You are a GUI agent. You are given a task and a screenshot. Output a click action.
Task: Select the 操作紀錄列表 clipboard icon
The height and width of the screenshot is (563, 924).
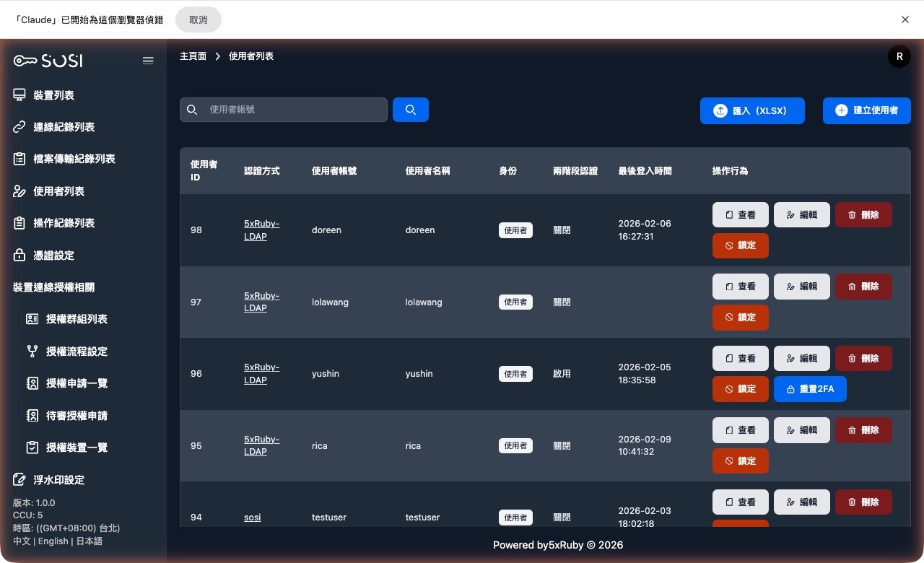(19, 223)
